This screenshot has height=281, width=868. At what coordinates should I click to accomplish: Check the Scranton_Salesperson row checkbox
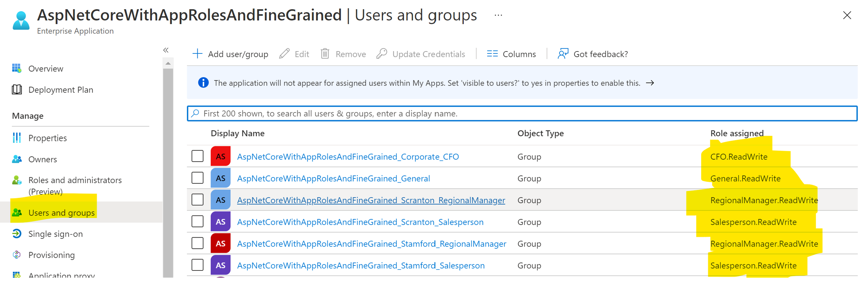197,222
